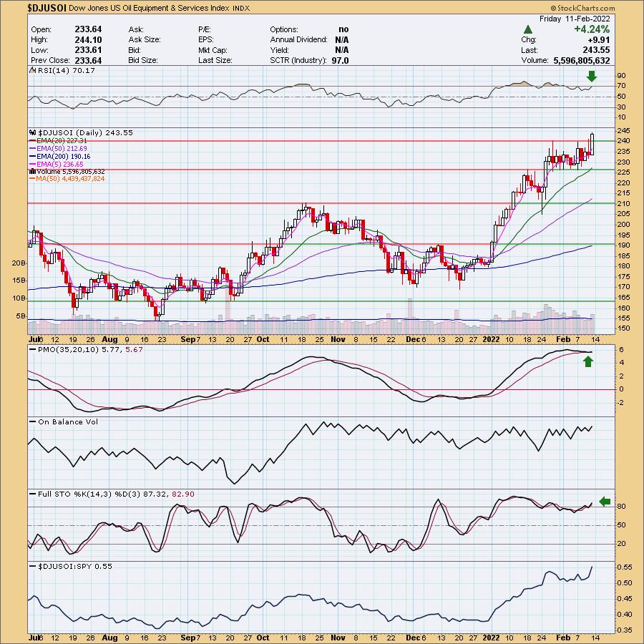Click the RSI(14) 70.17 indicator label
644x644 pixels.
pyautogui.click(x=66, y=71)
